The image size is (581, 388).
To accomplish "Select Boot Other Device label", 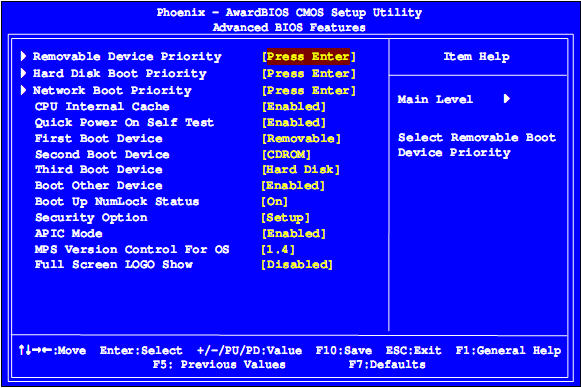I will (99, 185).
